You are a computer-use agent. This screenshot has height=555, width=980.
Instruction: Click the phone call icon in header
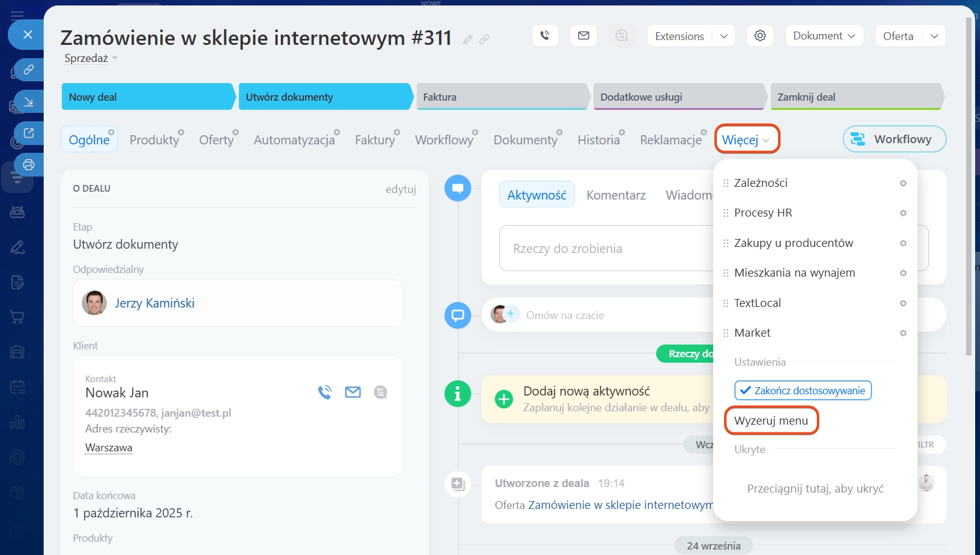545,36
